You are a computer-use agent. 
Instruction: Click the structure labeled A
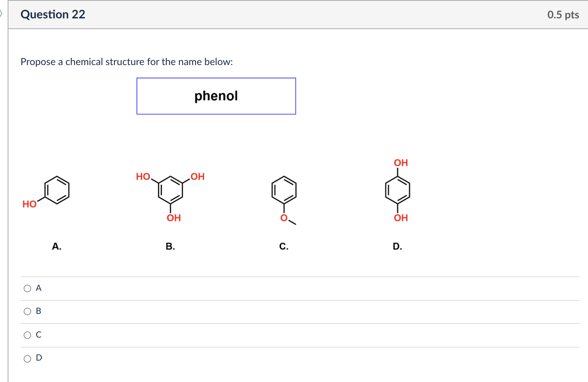(55, 190)
